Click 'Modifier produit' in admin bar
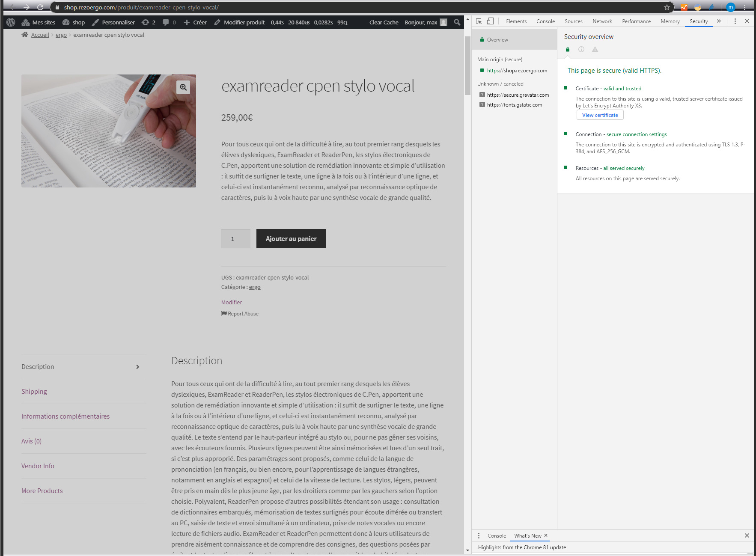The image size is (756, 556). click(239, 22)
